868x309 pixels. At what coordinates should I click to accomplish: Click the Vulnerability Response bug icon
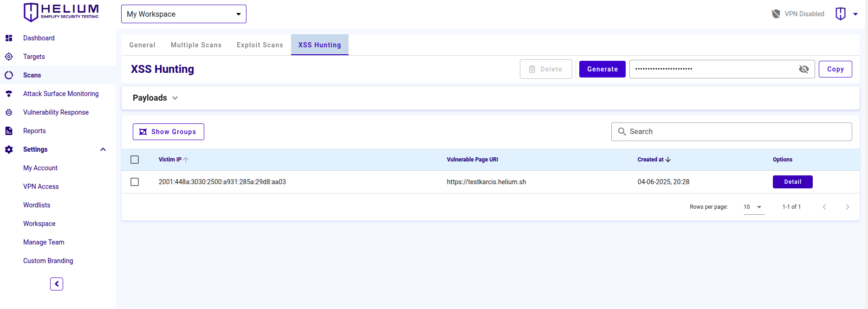pos(9,112)
